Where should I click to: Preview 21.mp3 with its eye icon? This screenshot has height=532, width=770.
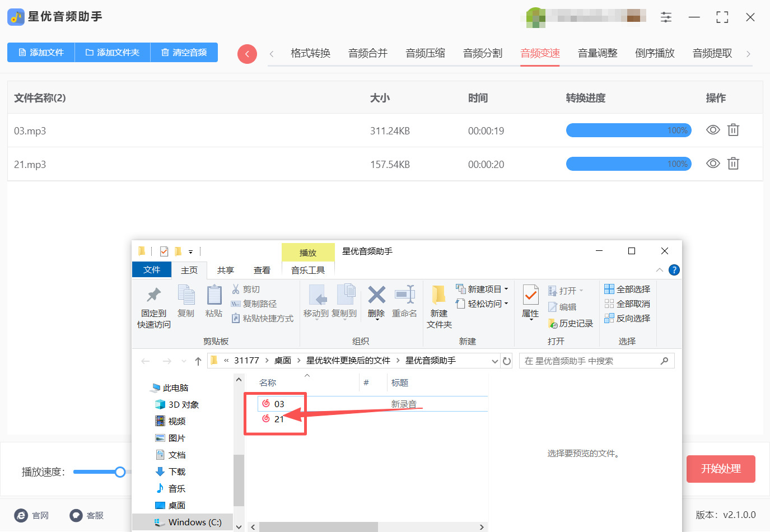tap(713, 164)
